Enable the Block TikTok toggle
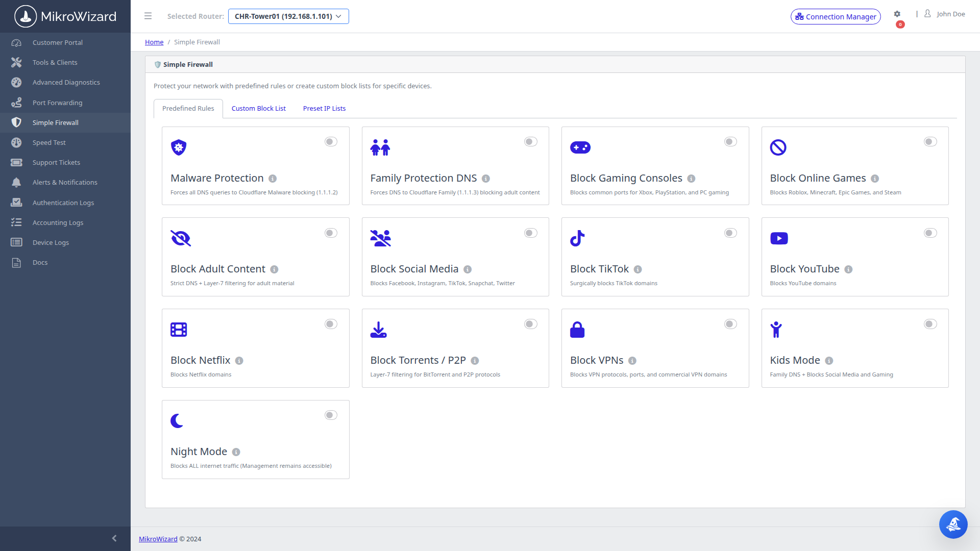 [730, 233]
